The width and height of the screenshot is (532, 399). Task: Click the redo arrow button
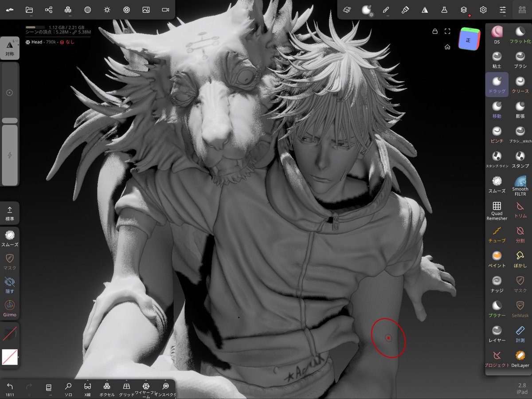click(29, 389)
